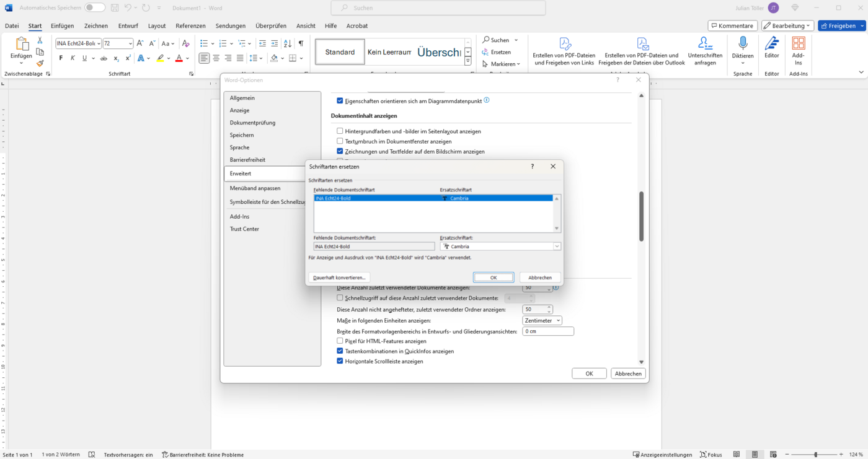Click the Format Painter brush icon
Image resolution: width=868 pixels, height=459 pixels.
point(40,63)
